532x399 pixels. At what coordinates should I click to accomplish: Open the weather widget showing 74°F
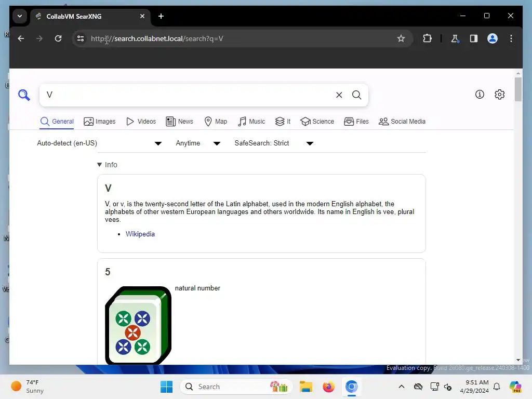(x=28, y=387)
